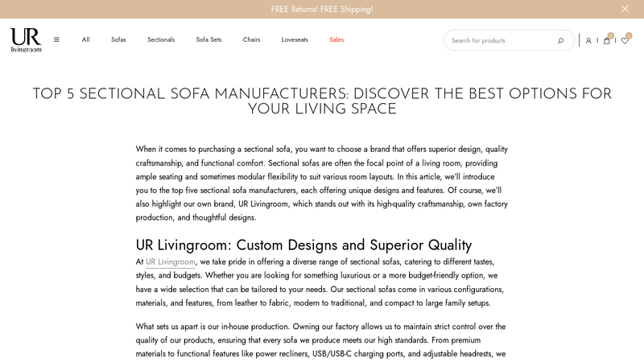Open the Loveseats category

click(x=295, y=39)
